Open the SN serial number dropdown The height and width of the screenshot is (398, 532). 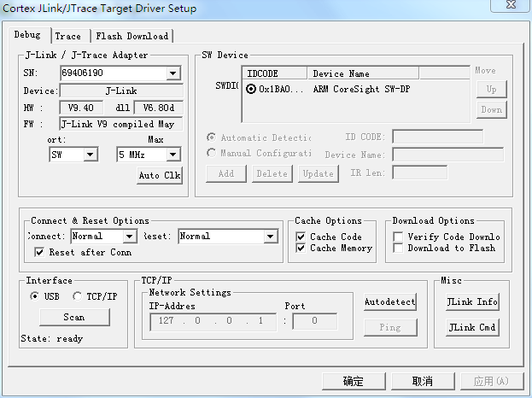(x=173, y=73)
